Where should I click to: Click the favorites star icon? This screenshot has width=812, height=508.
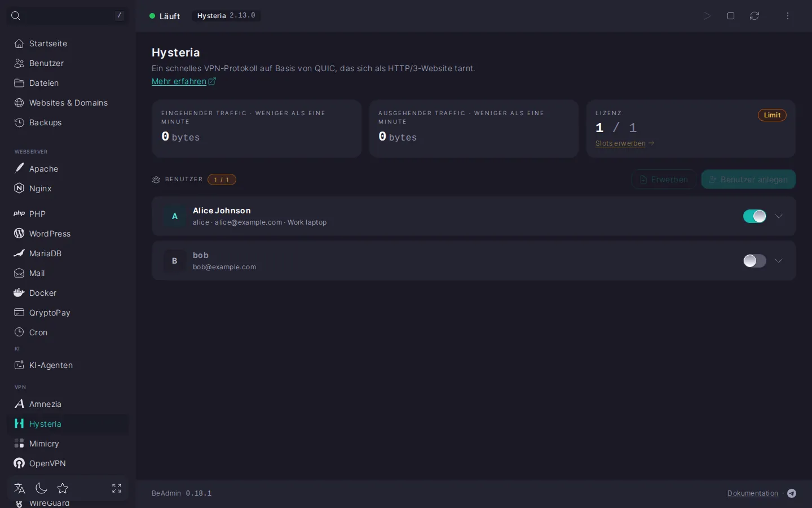pyautogui.click(x=63, y=488)
